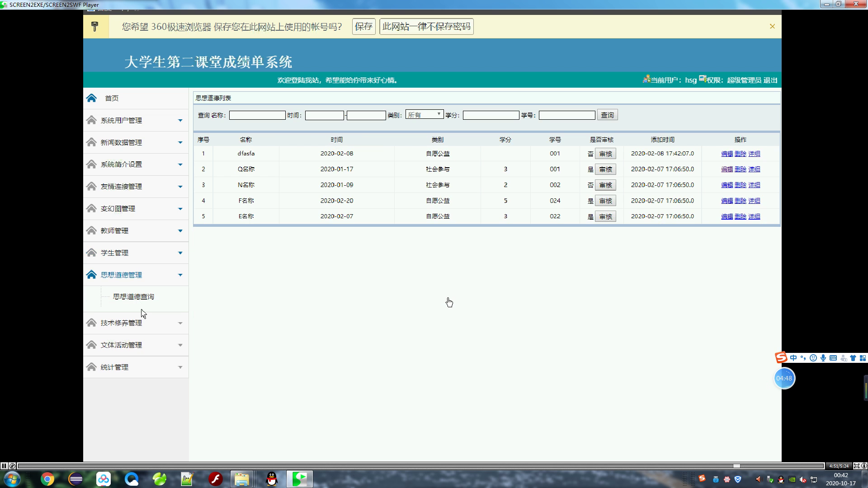868x488 pixels.
Task: Click the 退出 logout link
Action: [x=770, y=80]
